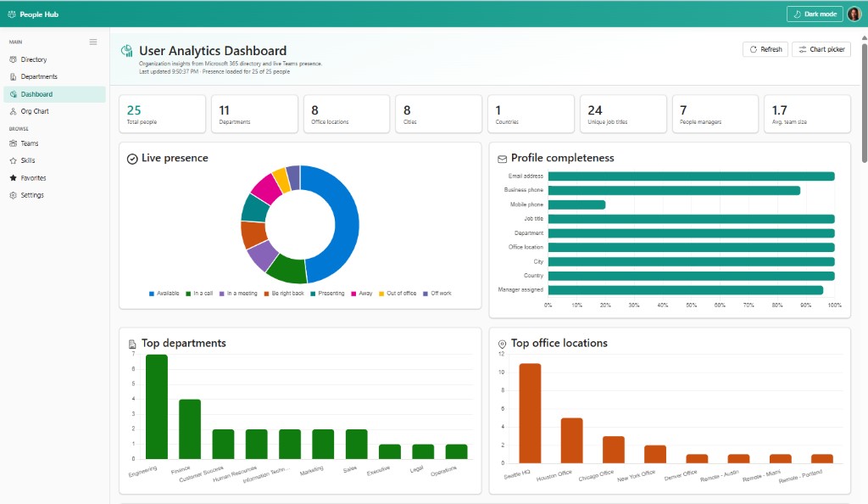Screen dimensions: 868x504
Task: Click the People Hub title text
Action: pyautogui.click(x=39, y=14)
